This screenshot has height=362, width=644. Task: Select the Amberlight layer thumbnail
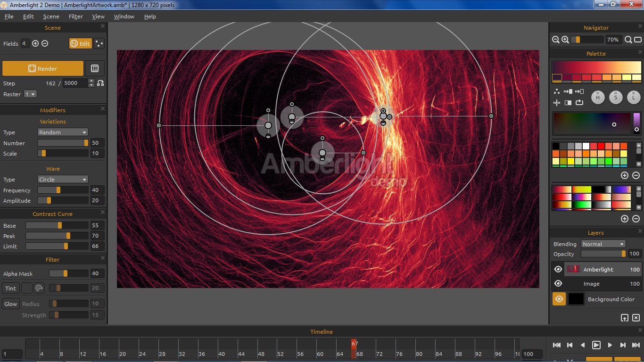point(573,269)
